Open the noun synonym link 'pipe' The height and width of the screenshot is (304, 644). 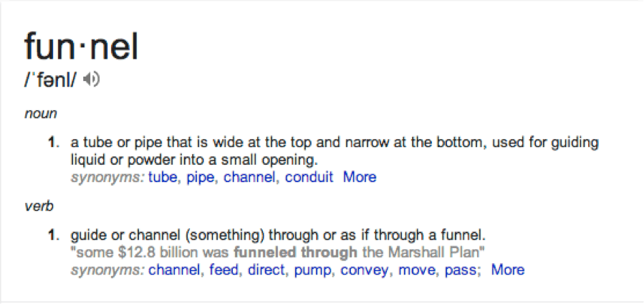click(201, 178)
